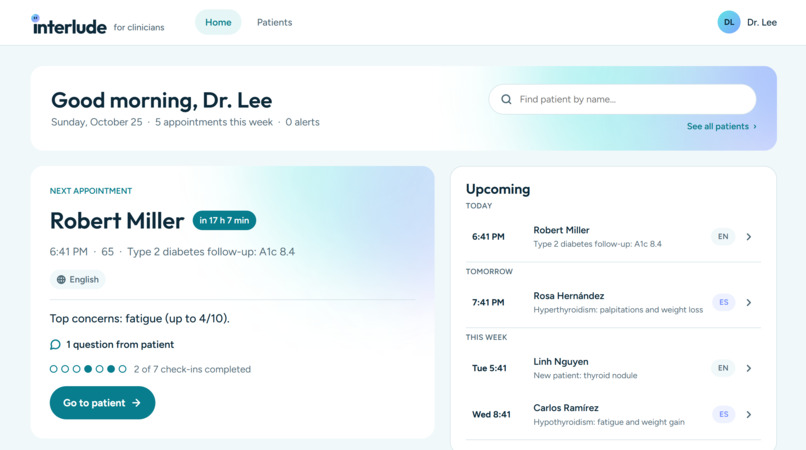Select the sixth, filled check-in circle
The width and height of the screenshot is (806, 450).
(x=111, y=369)
